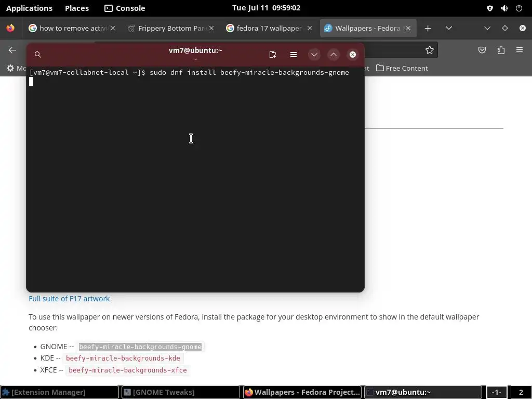The image size is (532, 399).
Task: Click the terminal title vm7@ubuntu:~
Action: point(195,50)
